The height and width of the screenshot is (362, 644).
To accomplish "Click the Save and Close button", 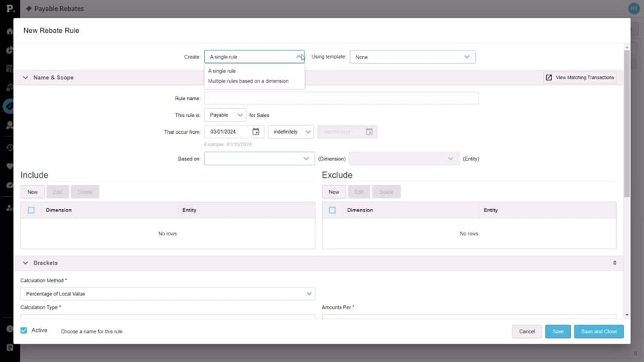I will point(599,331).
